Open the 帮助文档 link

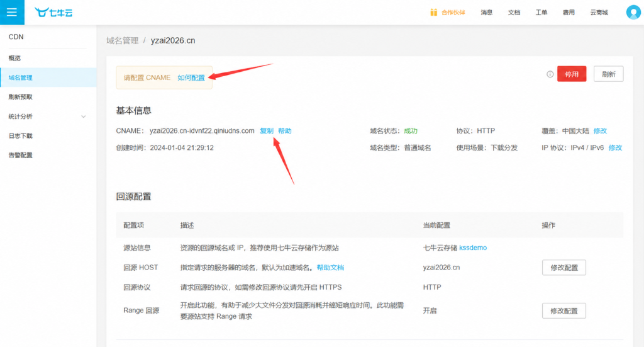330,267
